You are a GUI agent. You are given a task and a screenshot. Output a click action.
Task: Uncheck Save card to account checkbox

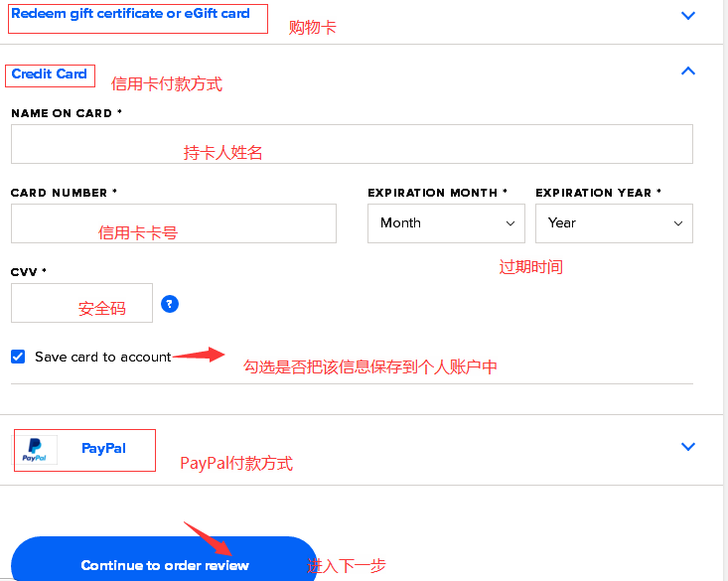click(18, 357)
